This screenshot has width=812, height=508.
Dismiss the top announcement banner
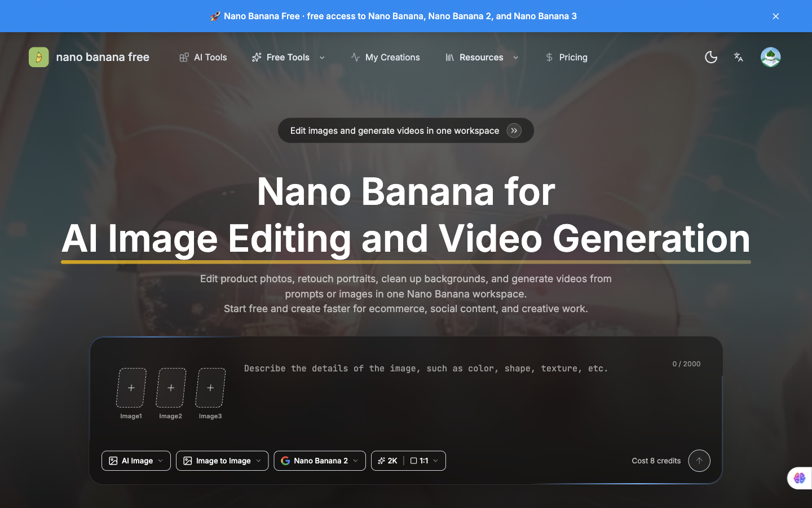pos(775,16)
